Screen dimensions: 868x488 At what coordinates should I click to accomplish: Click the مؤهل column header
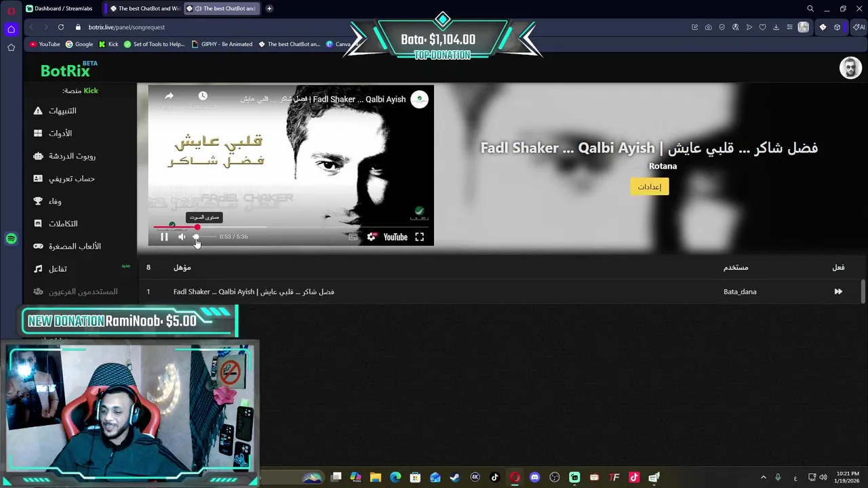(182, 267)
